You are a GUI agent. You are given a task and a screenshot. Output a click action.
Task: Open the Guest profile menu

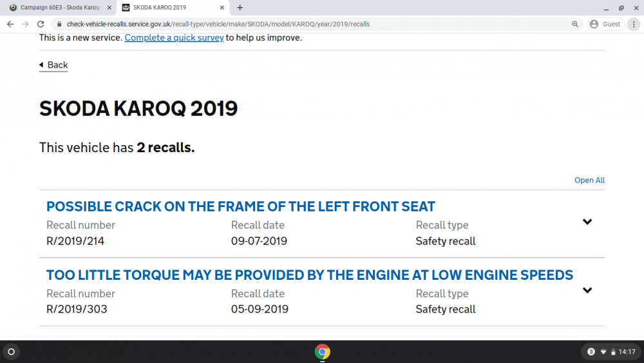pyautogui.click(x=606, y=25)
